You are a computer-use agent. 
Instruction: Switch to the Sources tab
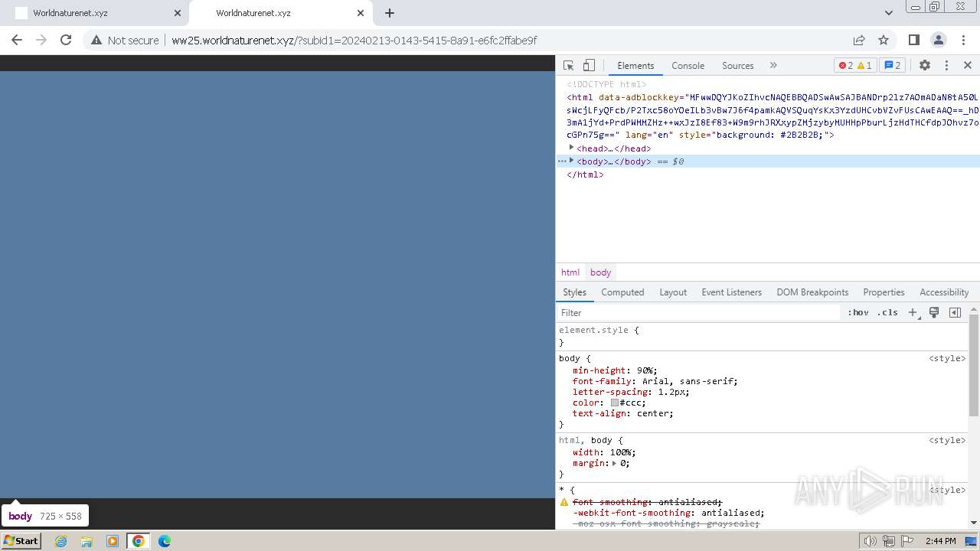737,65
